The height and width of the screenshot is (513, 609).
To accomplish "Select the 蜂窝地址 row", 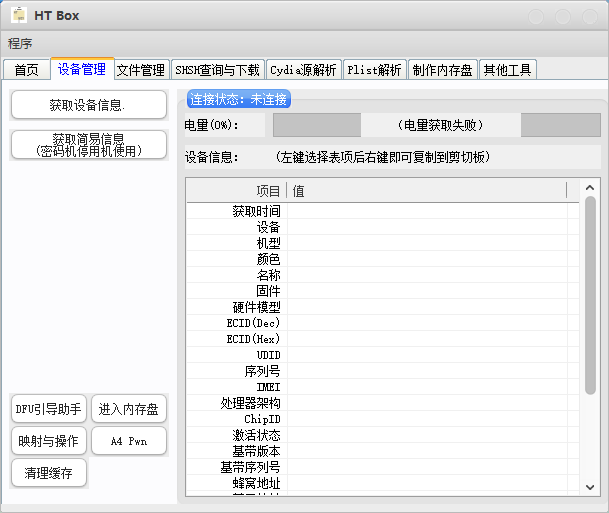I will click(382, 483).
